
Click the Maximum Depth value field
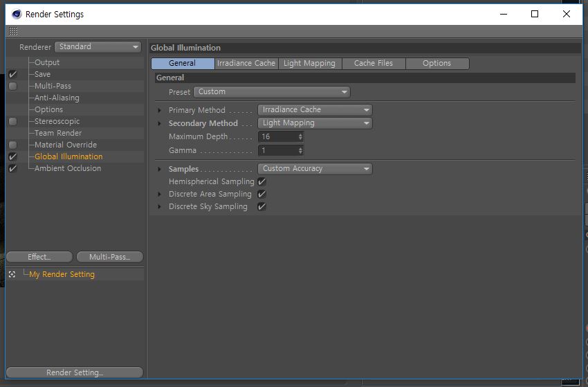pyautogui.click(x=278, y=137)
